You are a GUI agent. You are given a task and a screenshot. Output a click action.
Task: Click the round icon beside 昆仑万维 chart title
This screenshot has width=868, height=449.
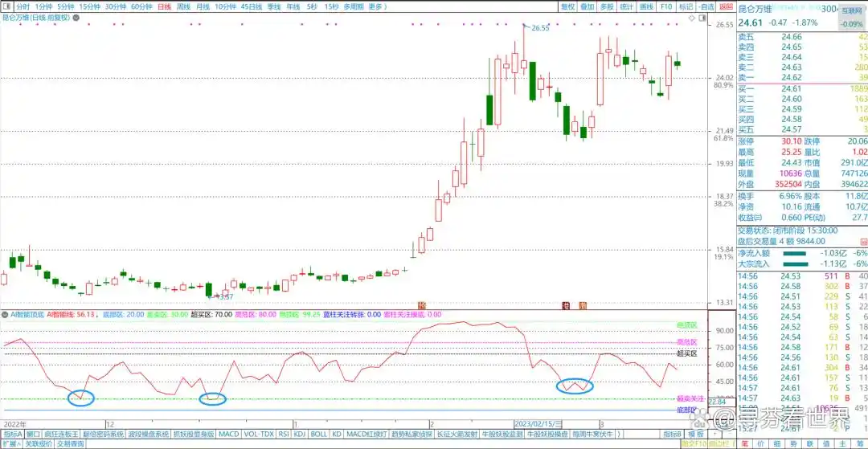tap(74, 17)
